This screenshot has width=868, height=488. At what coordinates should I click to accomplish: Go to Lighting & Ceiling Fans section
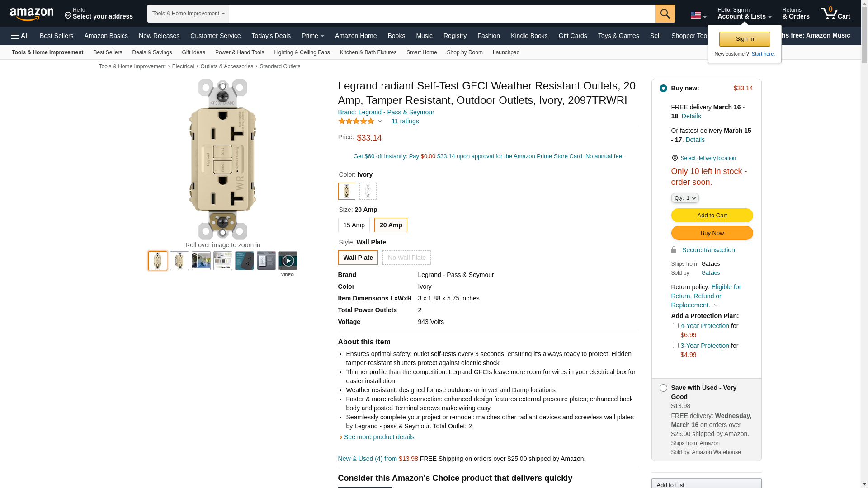click(x=302, y=52)
